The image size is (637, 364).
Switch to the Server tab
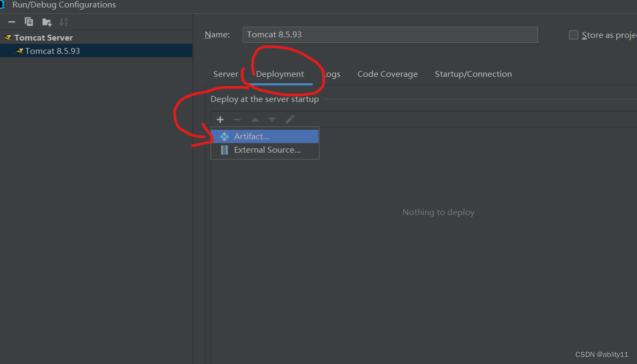226,74
